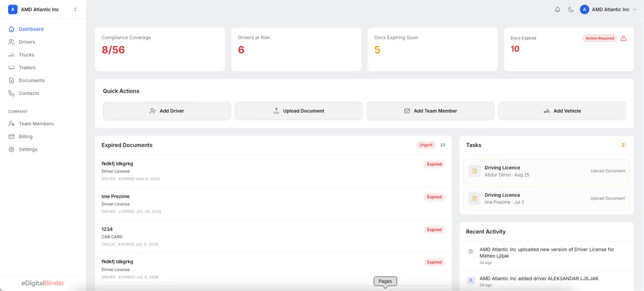Screen dimensions: 644x291
Task: Click the warning triangle icon on Docs Expired
Action: pos(623,38)
